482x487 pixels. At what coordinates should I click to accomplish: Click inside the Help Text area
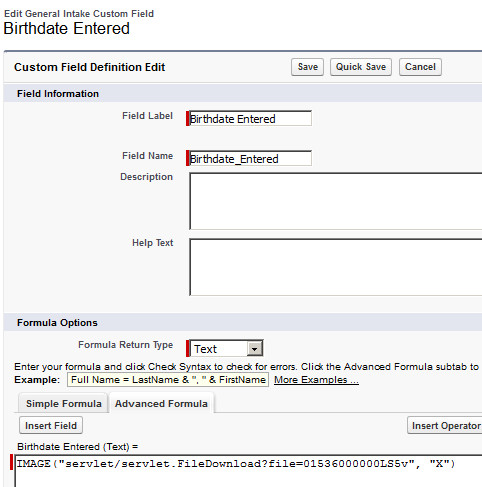click(x=336, y=267)
